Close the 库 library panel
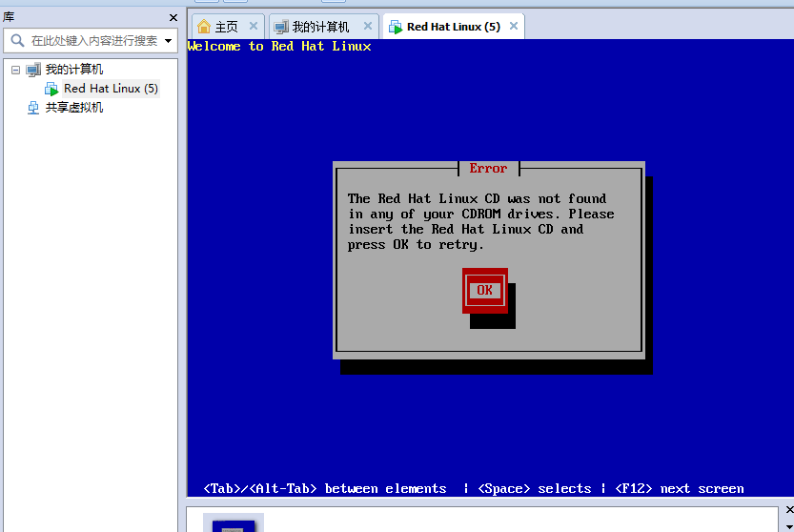This screenshot has height=532, width=794. pyautogui.click(x=173, y=18)
